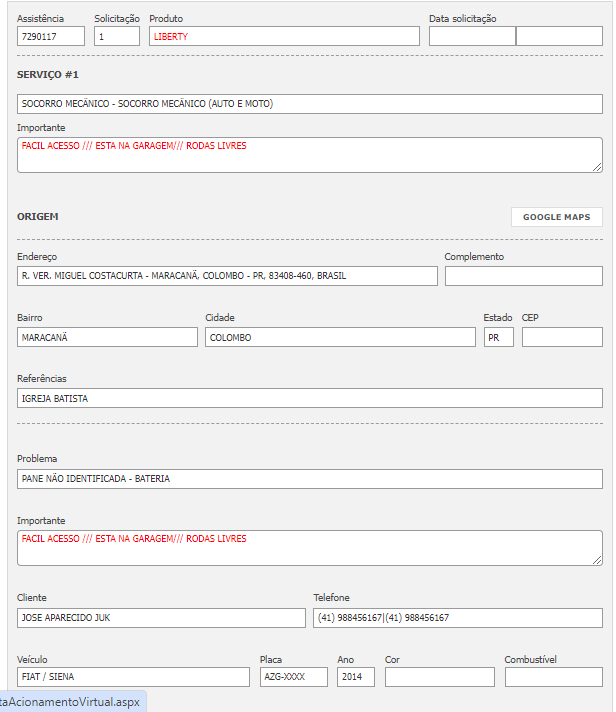Click the Socorro Mecânico service field
The image size is (616, 712).
click(310, 104)
